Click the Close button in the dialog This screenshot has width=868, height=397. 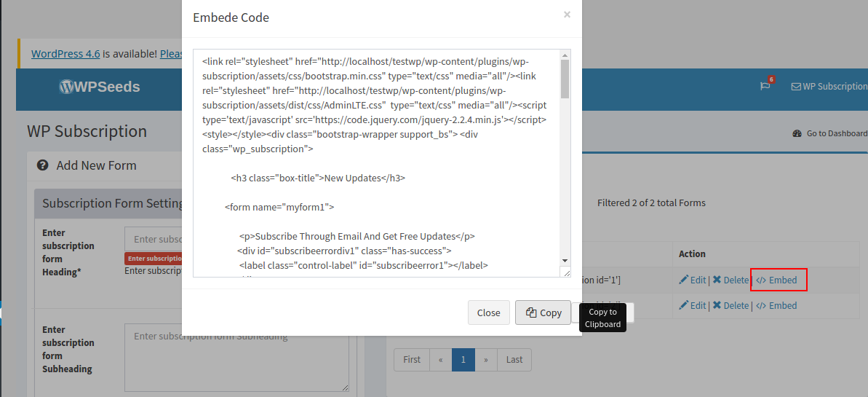pos(488,313)
